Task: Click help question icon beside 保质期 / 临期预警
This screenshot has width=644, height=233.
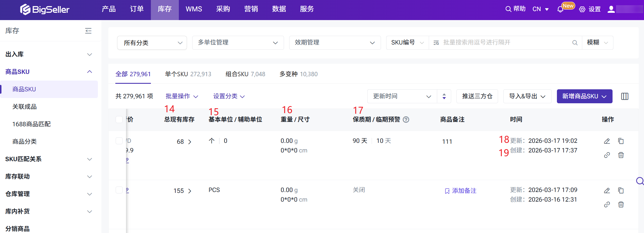Action: [406, 120]
